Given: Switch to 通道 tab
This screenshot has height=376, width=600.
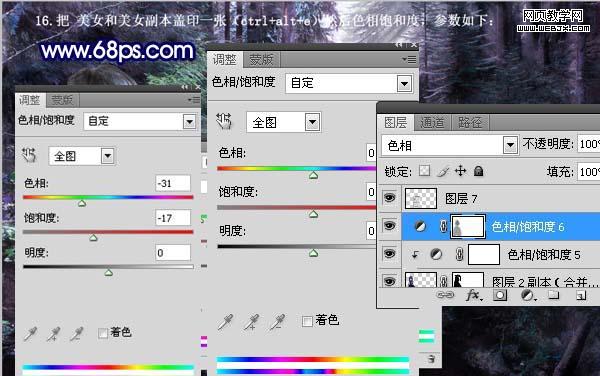Looking at the screenshot, I should [x=433, y=123].
